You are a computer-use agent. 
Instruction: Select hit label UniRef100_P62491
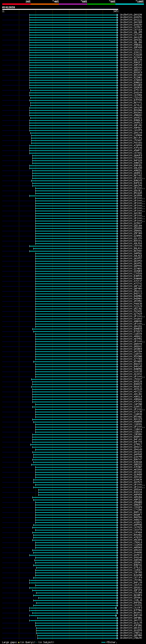(131, 311)
